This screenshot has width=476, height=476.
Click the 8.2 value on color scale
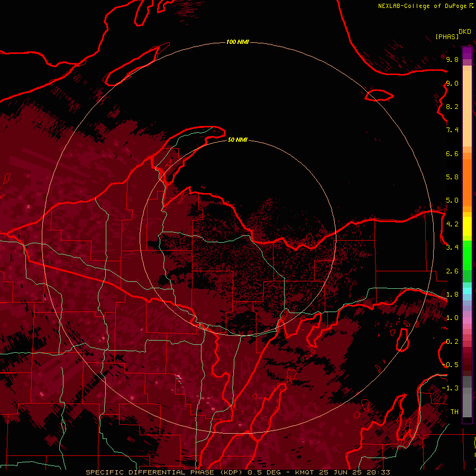point(452,106)
